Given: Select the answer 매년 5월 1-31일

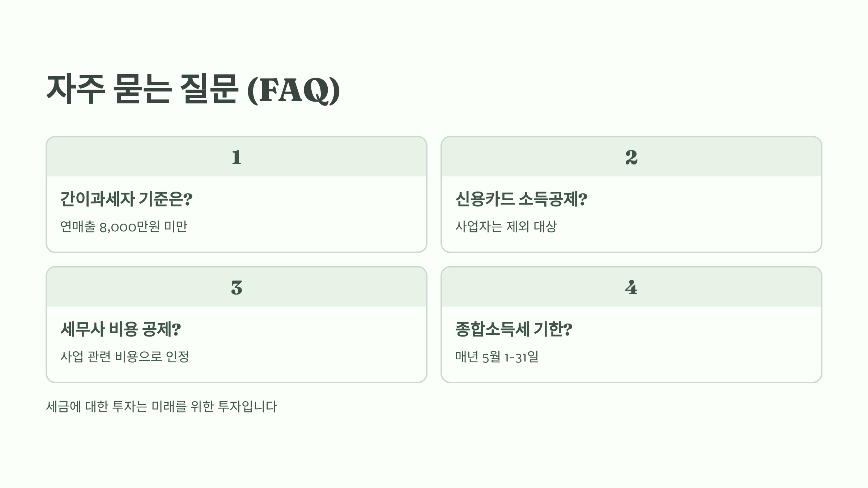Looking at the screenshot, I should 497,357.
